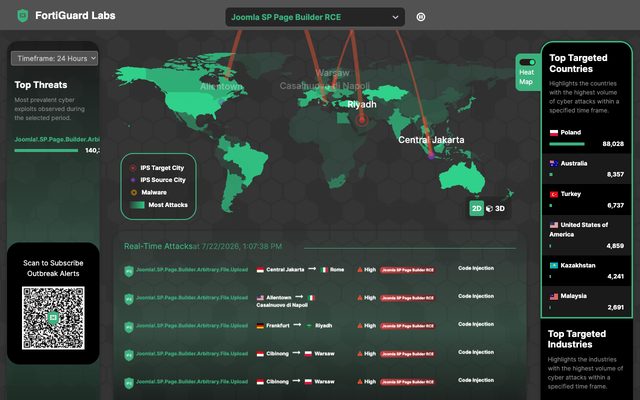Click the Allentown label on map

(x=221, y=87)
